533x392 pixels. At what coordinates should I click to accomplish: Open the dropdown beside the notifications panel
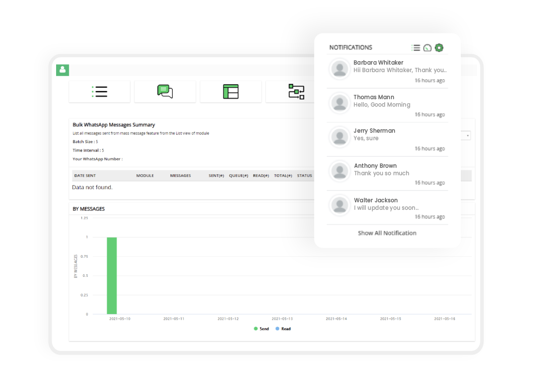pos(466,136)
